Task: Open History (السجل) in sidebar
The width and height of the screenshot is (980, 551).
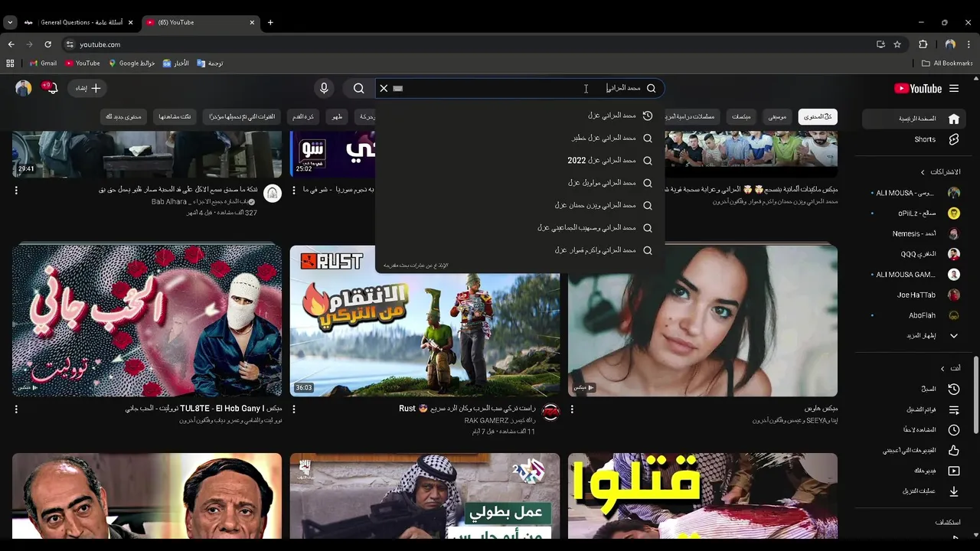Action: 913,389
